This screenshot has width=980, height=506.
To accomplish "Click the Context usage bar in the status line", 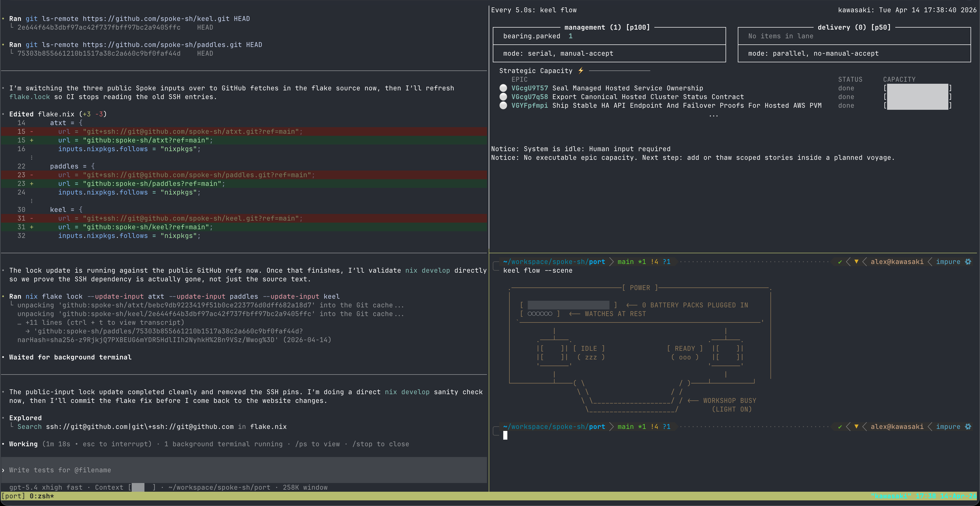I will 142,487.
